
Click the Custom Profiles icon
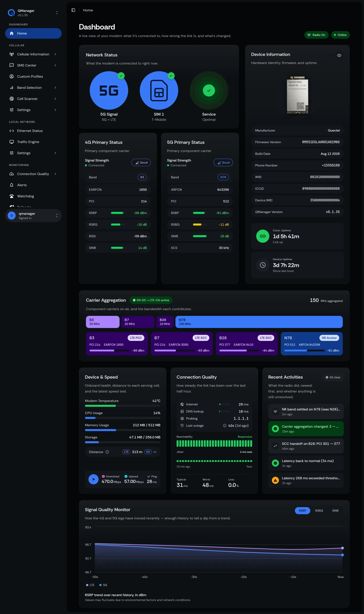coord(12,76)
